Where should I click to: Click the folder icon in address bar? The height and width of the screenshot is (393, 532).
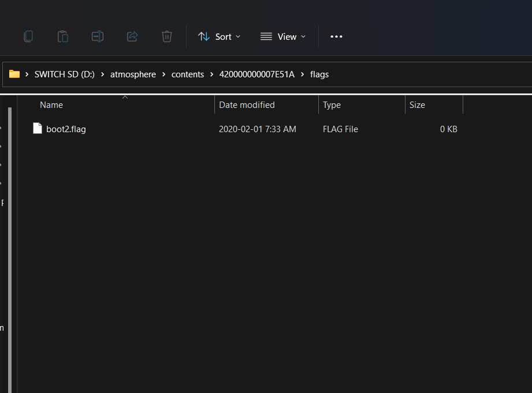[x=14, y=74]
